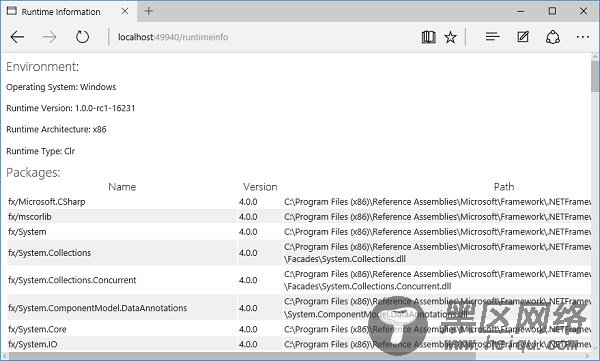
Task: Click Runtime Type: Clr text
Action: pos(41,151)
